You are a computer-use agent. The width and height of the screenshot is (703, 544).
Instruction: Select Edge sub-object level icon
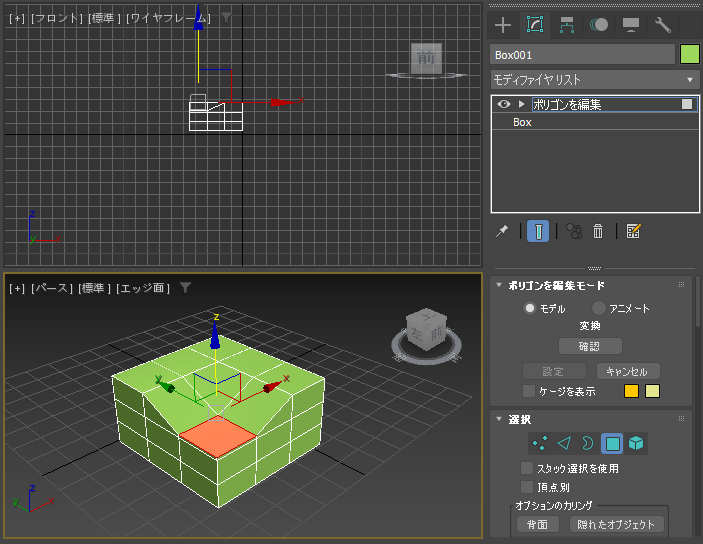[564, 444]
